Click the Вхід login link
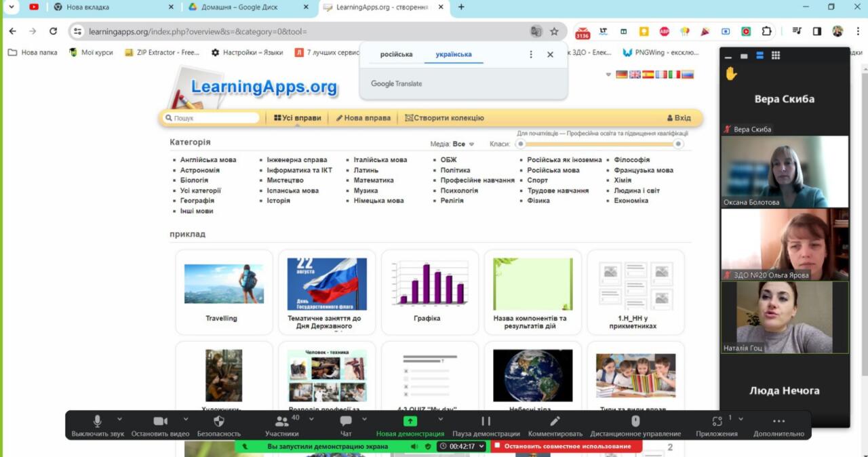Screen dimensions: 868x457 coord(679,118)
